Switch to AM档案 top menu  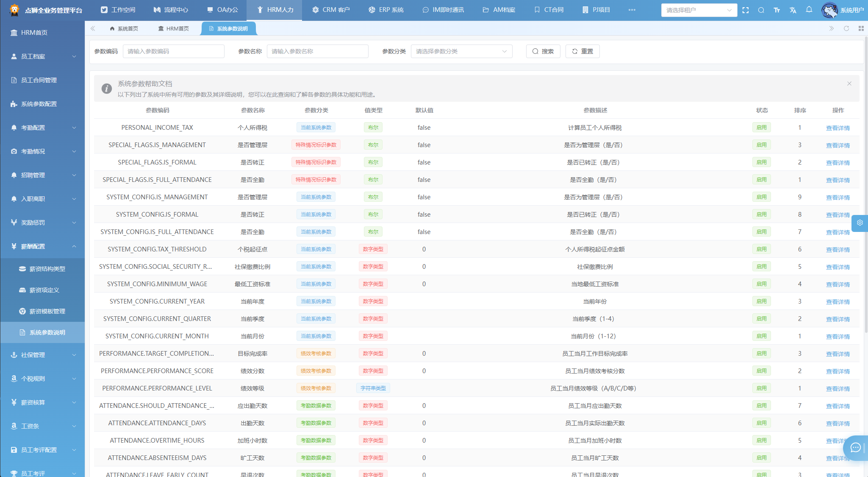click(499, 10)
